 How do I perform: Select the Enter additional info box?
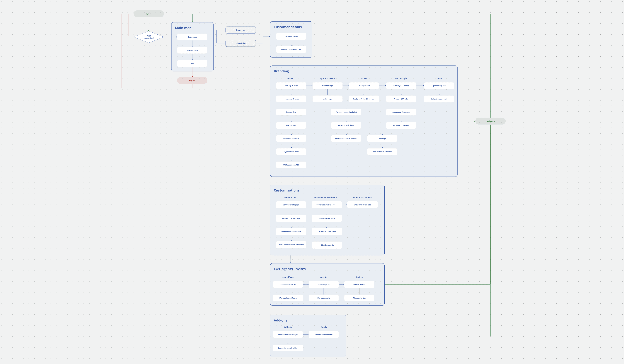[362, 205]
